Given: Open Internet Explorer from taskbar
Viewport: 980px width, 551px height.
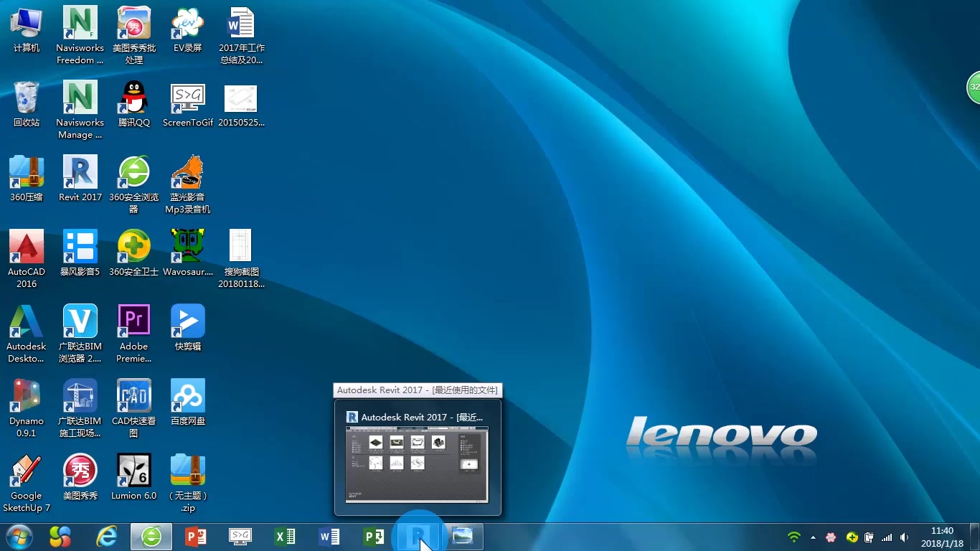Looking at the screenshot, I should (107, 537).
